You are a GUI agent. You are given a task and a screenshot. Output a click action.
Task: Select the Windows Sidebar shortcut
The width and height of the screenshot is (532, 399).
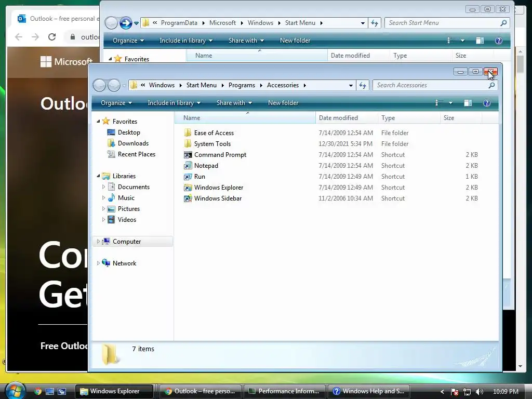pos(218,198)
